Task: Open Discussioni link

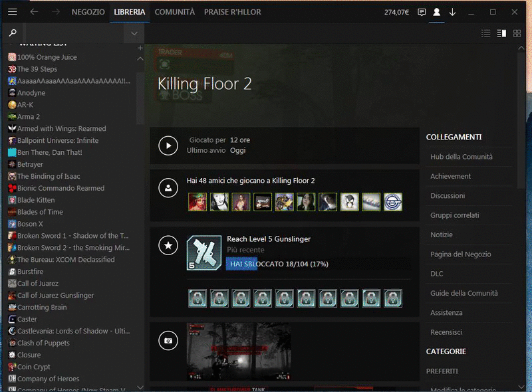Action: [x=448, y=195]
